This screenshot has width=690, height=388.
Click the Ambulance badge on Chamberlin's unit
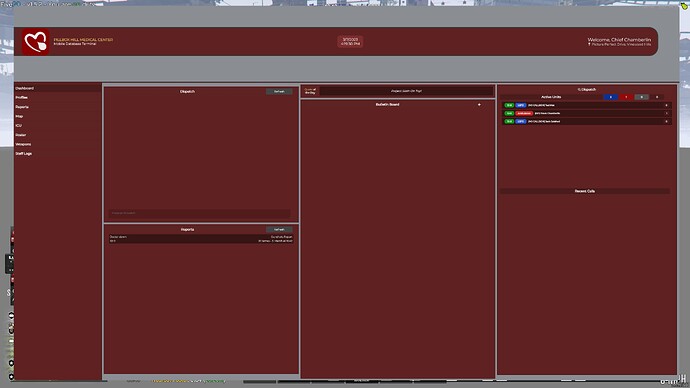[524, 113]
